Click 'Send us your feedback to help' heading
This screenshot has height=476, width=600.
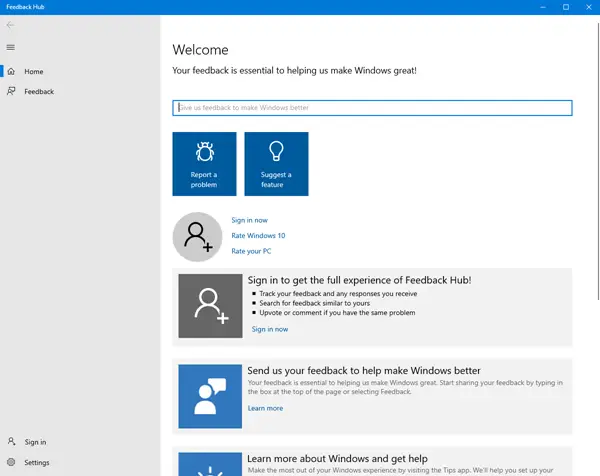[x=364, y=370]
